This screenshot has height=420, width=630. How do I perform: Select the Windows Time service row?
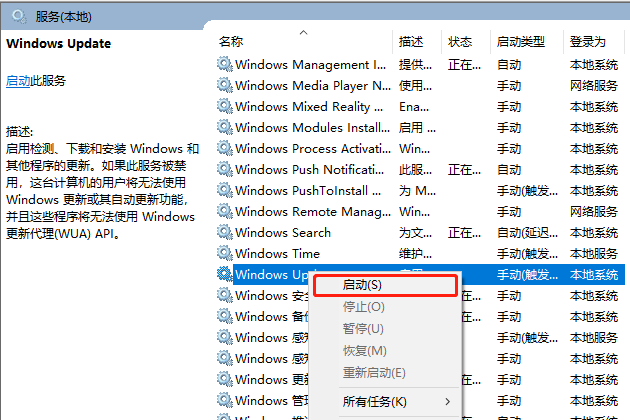click(x=421, y=253)
